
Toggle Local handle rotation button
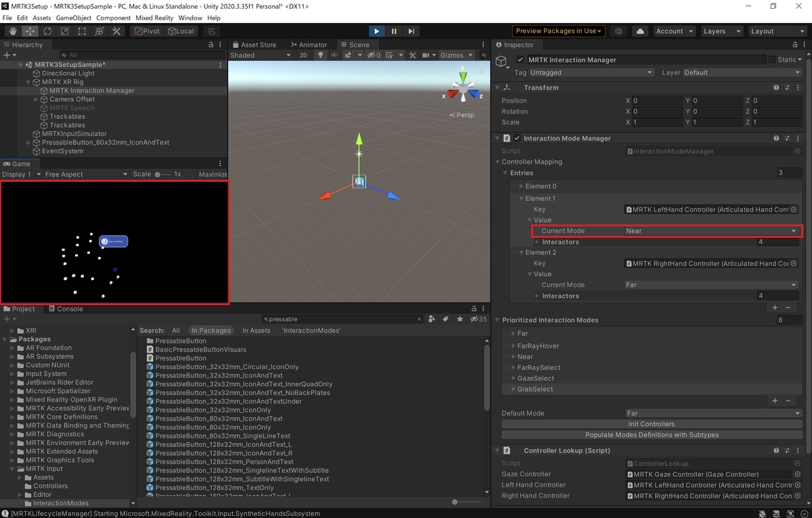click(x=181, y=31)
